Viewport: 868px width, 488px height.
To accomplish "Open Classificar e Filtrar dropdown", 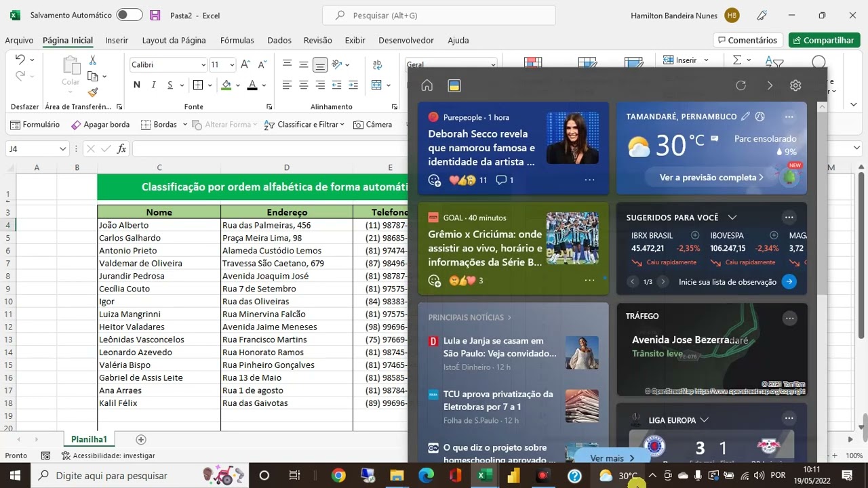I will pos(342,125).
